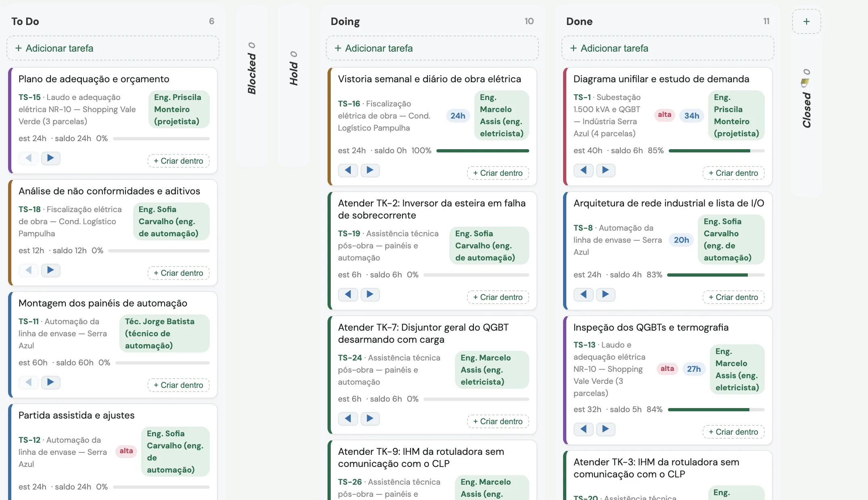The height and width of the screenshot is (500, 868).
Task: Move 'Atender TK-7' card forward
Action: (370, 419)
